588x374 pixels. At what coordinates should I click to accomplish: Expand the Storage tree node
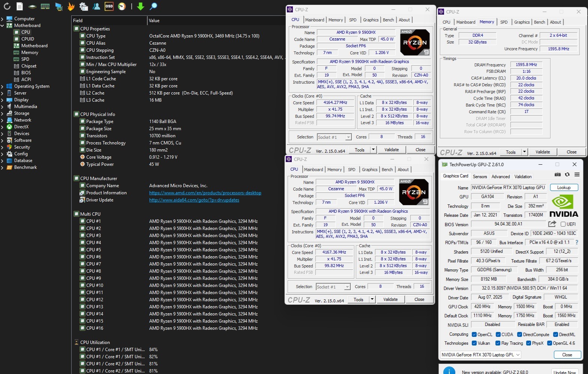(x=2, y=113)
